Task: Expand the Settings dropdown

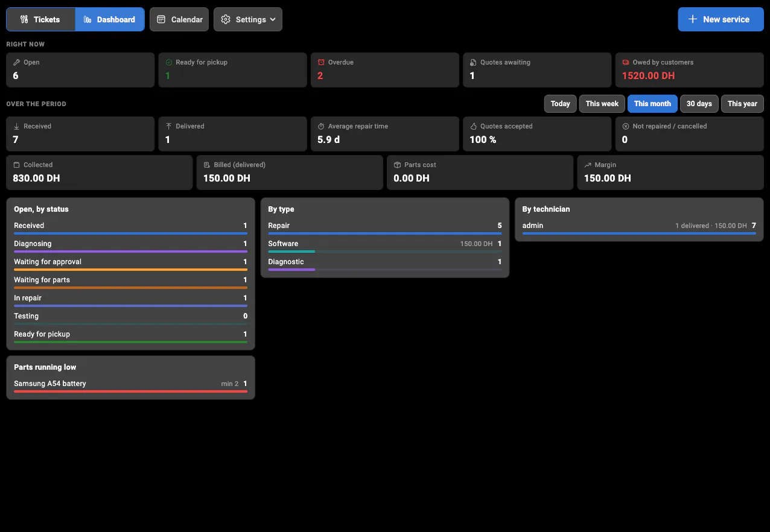Action: (247, 19)
